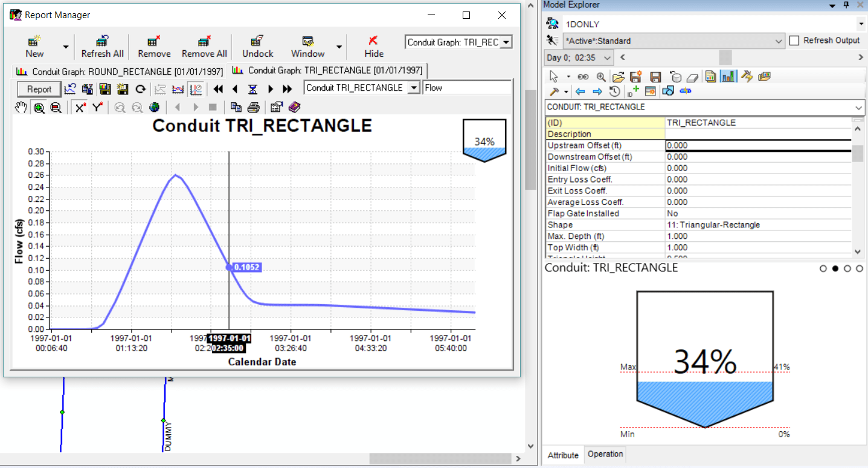Screen dimensions: 868x468
Task: Click the blue left arrow back icon
Action: pos(580,91)
